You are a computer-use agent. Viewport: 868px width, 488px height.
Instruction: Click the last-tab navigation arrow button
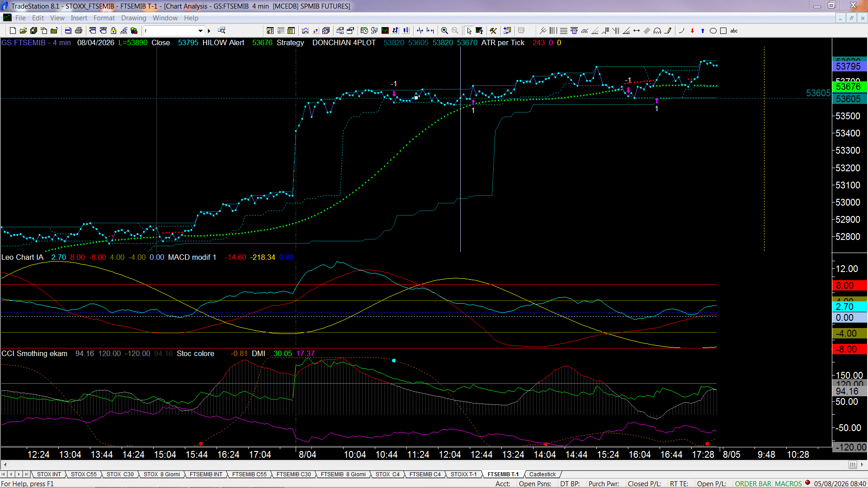click(27, 474)
